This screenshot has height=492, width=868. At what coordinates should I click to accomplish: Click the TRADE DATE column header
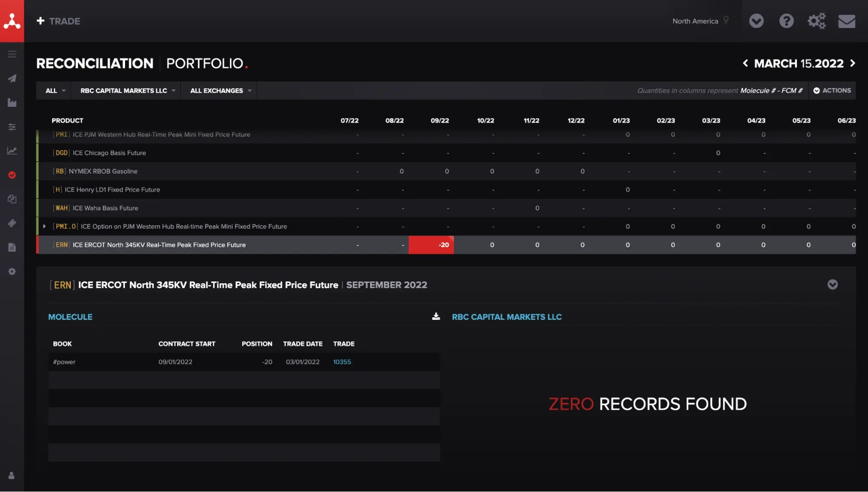[x=303, y=344]
